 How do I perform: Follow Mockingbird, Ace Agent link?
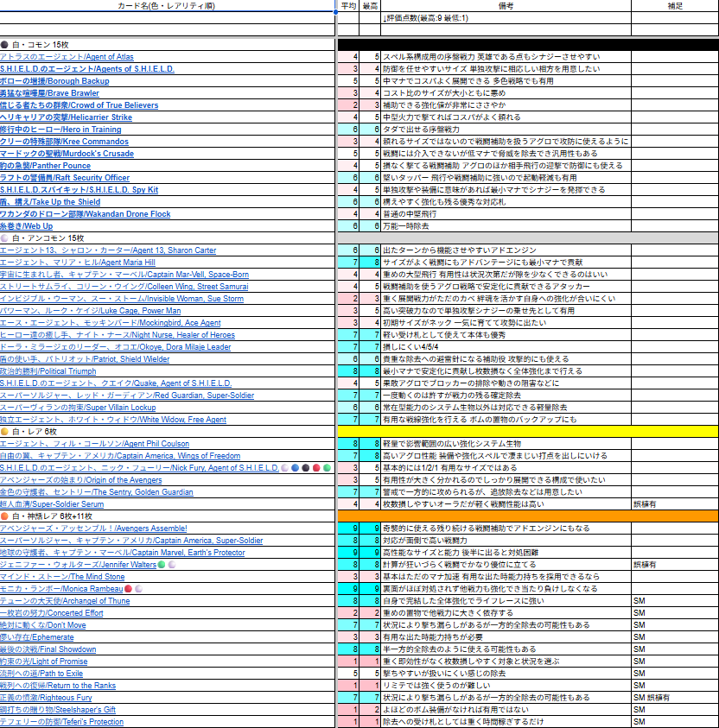(x=110, y=323)
